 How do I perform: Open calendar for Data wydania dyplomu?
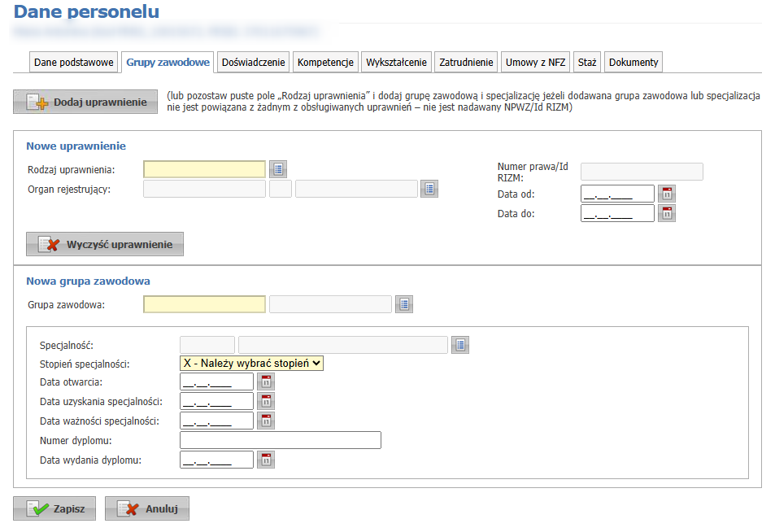point(266,460)
